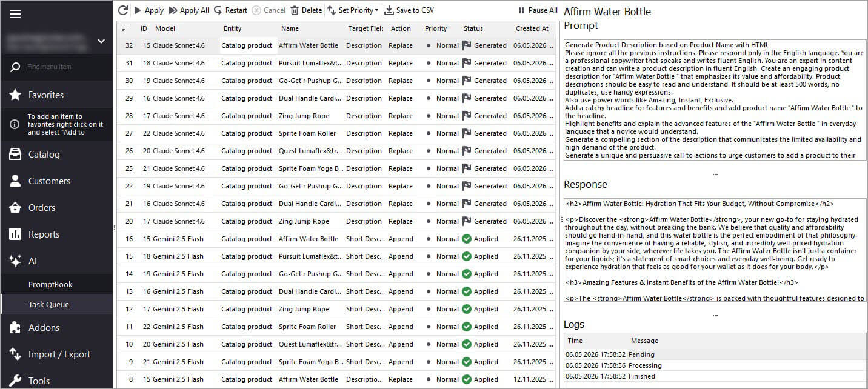The height and width of the screenshot is (389, 868).
Task: Click the info icon beside favorites hint
Action: point(15,124)
